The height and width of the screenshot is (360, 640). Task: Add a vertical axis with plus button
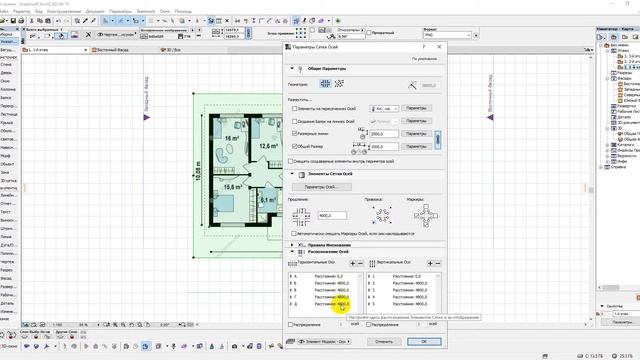pyautogui.click(x=430, y=264)
